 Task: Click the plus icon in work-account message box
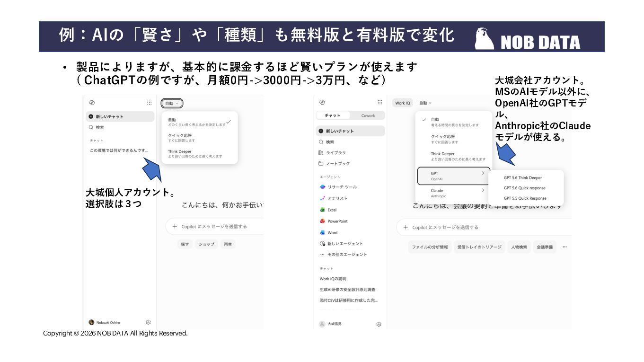point(405,227)
